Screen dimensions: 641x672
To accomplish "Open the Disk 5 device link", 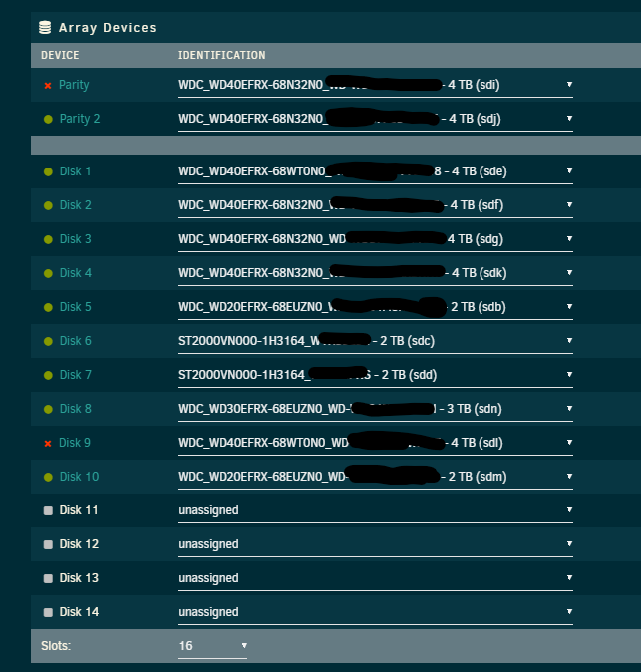I will (x=76, y=307).
